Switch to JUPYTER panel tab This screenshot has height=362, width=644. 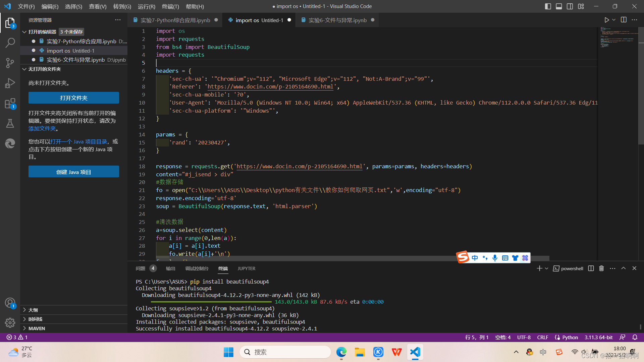tap(246, 268)
